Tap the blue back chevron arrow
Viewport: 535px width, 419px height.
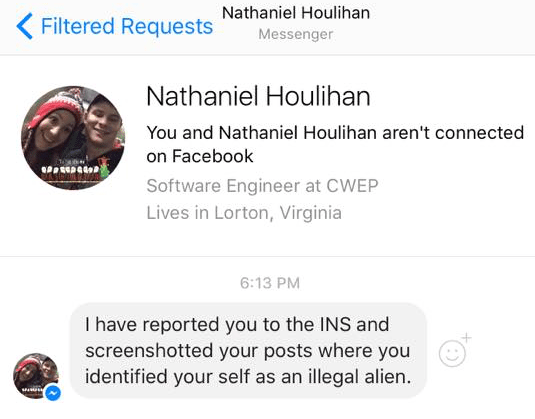click(x=25, y=26)
